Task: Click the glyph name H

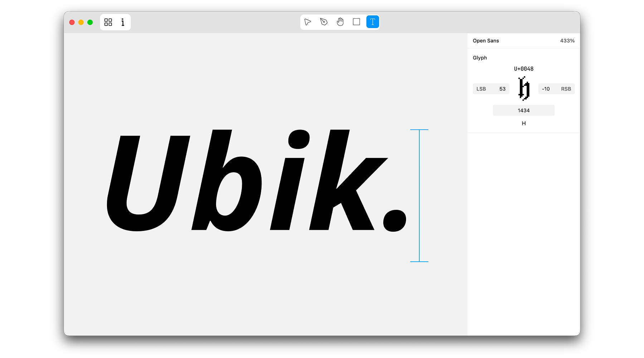Action: [x=523, y=124]
